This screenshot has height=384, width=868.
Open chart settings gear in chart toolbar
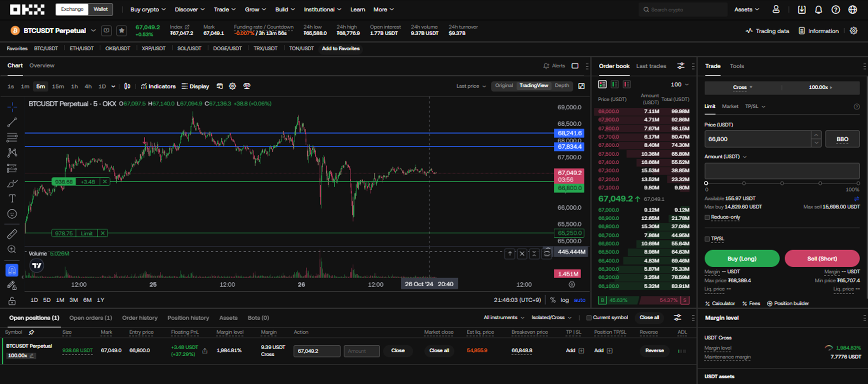coord(232,86)
